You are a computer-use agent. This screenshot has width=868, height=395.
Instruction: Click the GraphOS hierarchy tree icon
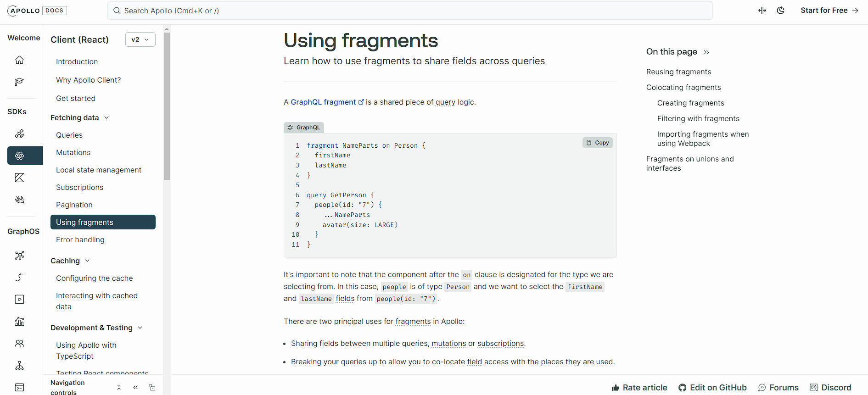(x=19, y=366)
